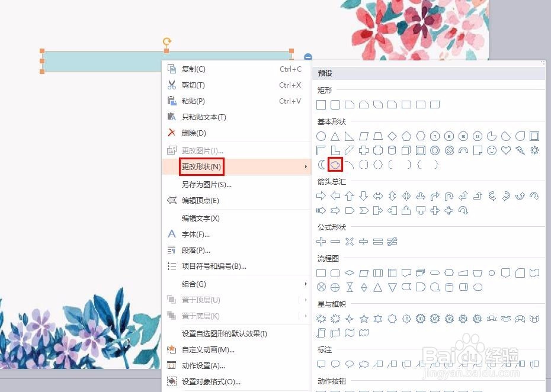This screenshot has height=392, width=551.
Task: Select the plain rectangle under 矩形
Action: pyautogui.click(x=321, y=105)
